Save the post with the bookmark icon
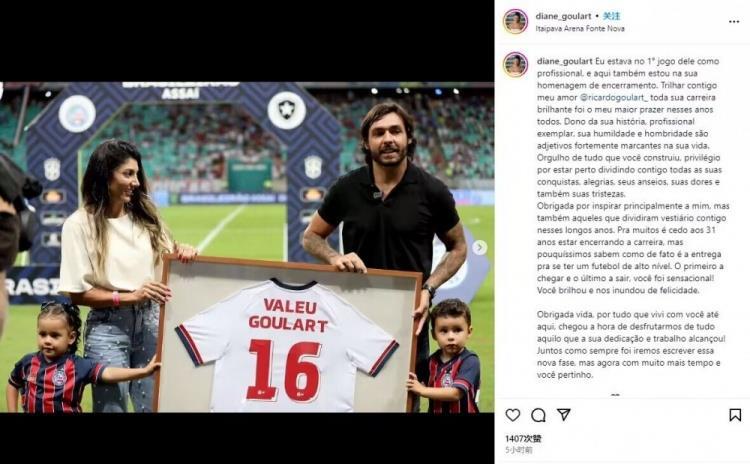750x464 pixels. pos(735,415)
